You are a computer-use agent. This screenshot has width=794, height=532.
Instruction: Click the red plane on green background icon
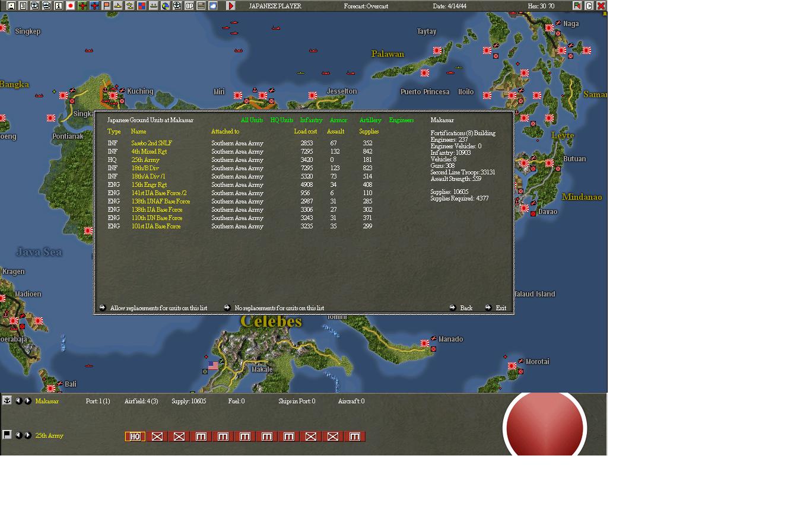coord(82,6)
